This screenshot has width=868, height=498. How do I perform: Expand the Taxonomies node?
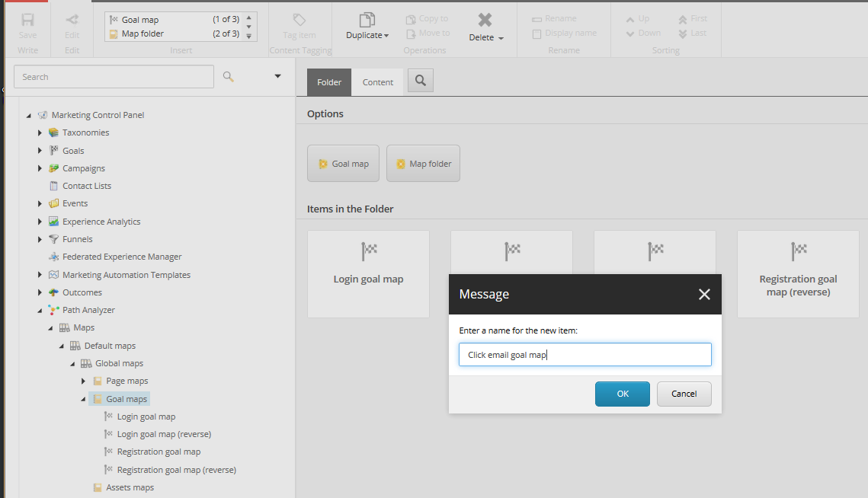[x=40, y=132]
